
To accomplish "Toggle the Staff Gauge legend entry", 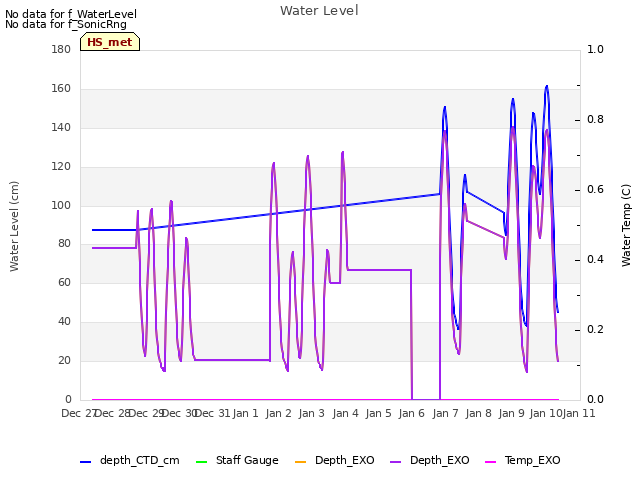I will 237,460.
